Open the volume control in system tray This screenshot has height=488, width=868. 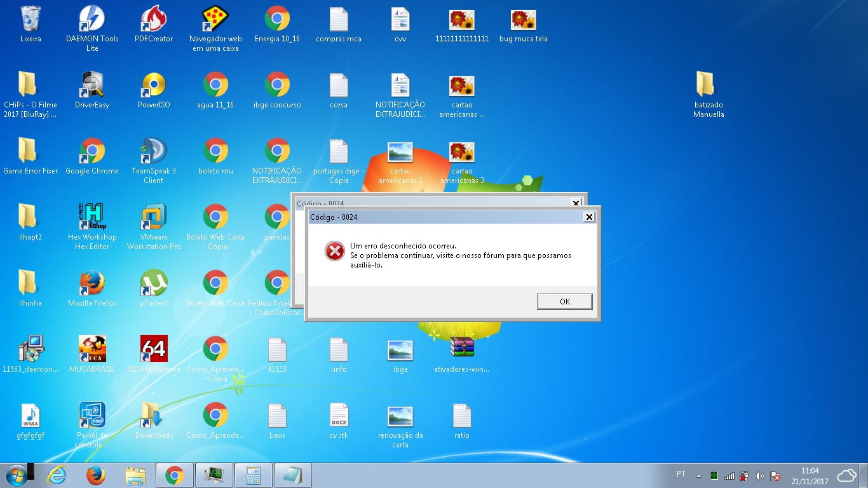(x=759, y=475)
